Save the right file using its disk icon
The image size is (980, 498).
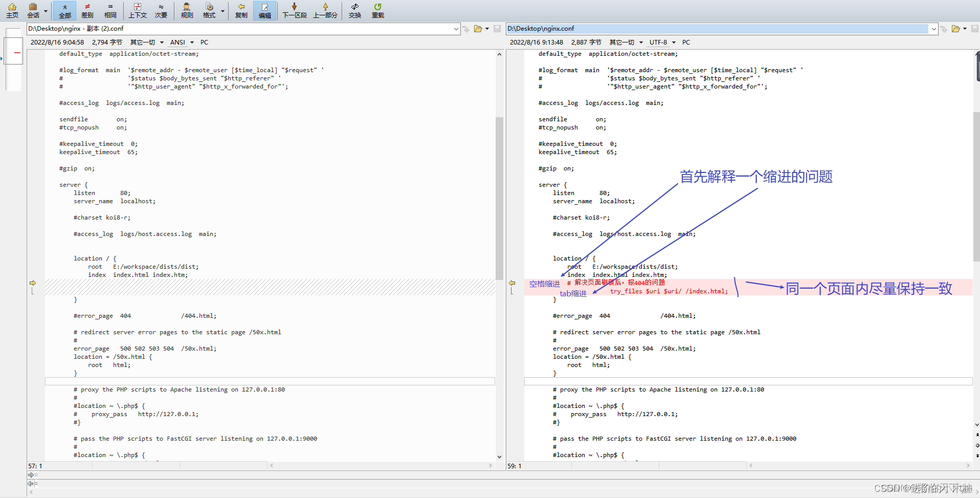975,29
